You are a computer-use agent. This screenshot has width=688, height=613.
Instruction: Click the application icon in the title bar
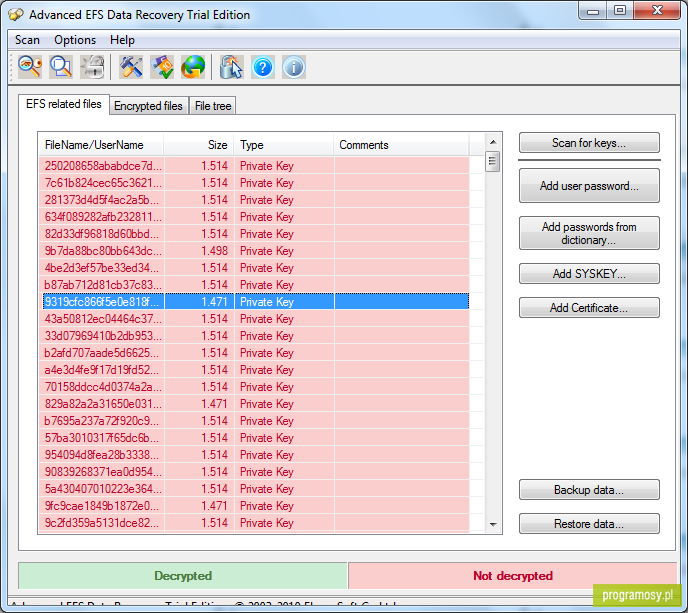(x=16, y=14)
